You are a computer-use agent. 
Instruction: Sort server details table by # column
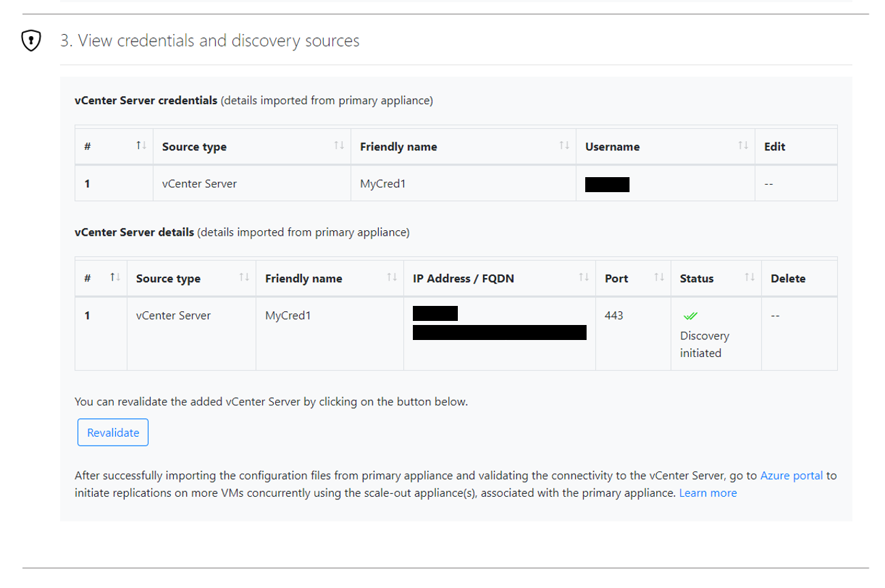click(115, 277)
